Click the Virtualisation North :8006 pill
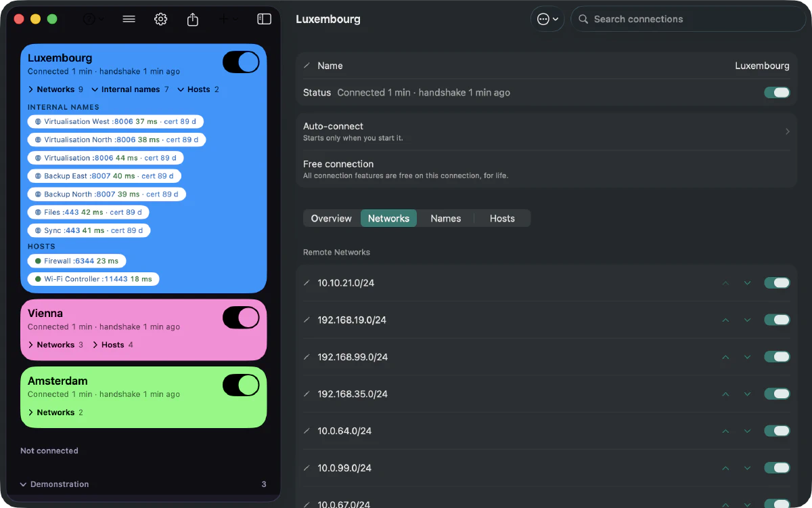 click(x=116, y=140)
